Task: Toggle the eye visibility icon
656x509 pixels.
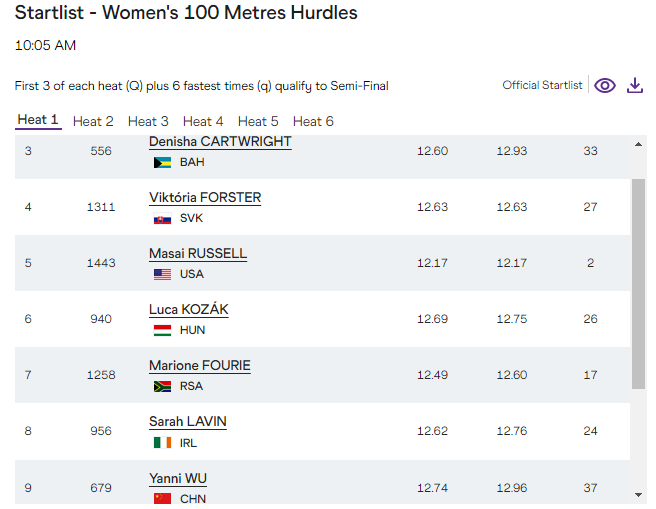Action: pyautogui.click(x=605, y=86)
